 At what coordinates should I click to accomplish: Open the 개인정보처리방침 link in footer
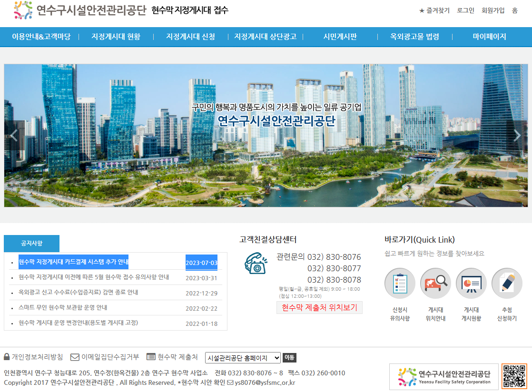click(37, 357)
